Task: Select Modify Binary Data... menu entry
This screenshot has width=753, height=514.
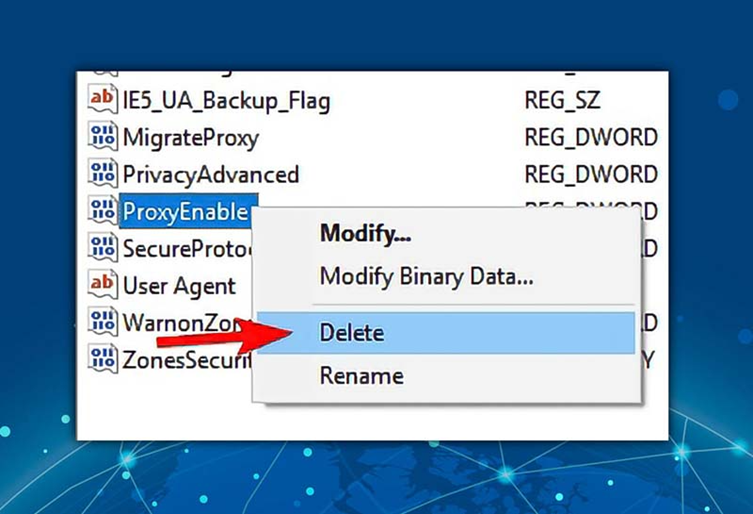Action: [x=426, y=276]
